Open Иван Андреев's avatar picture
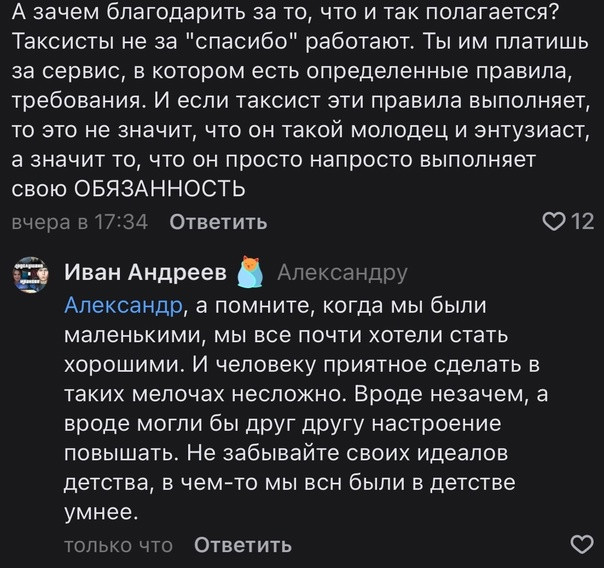 (x=32, y=273)
